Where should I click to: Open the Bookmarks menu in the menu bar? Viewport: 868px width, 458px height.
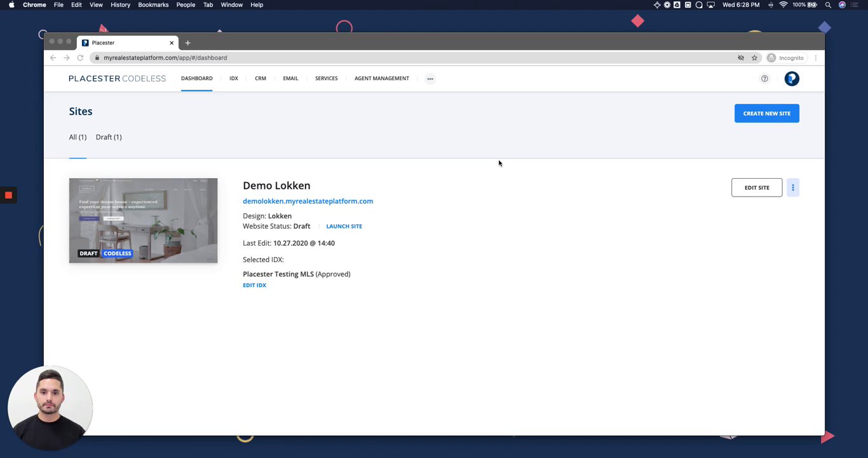click(x=153, y=4)
